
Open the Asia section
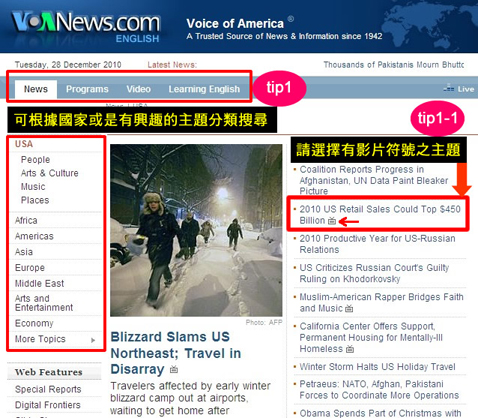click(24, 252)
